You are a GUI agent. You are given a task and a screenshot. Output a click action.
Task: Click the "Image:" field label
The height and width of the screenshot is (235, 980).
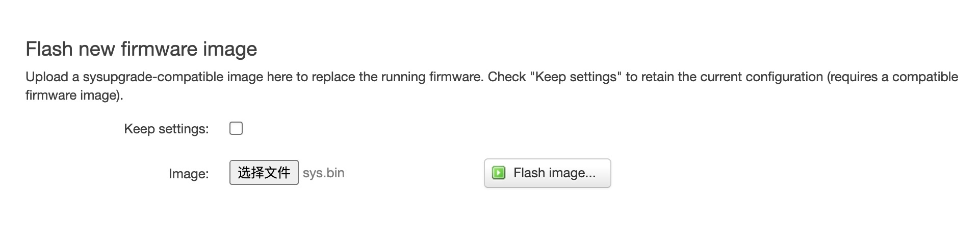(189, 174)
